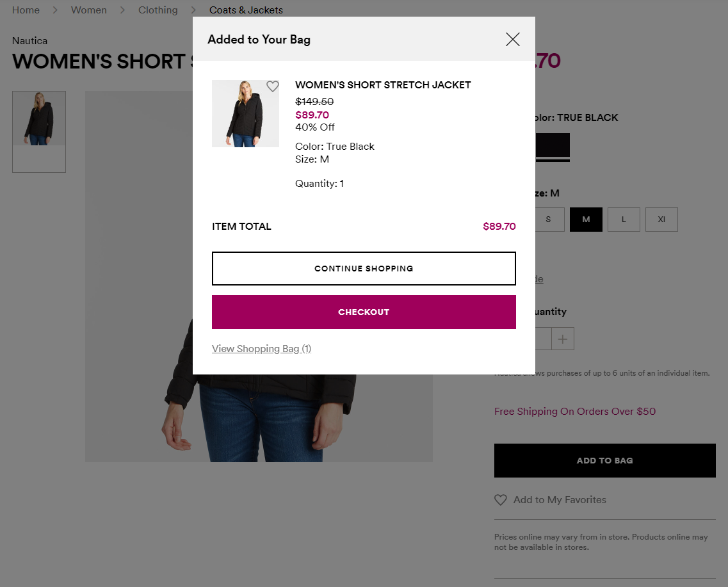Screen dimensions: 728x587
Task: Choose size S
Action: pos(548,220)
